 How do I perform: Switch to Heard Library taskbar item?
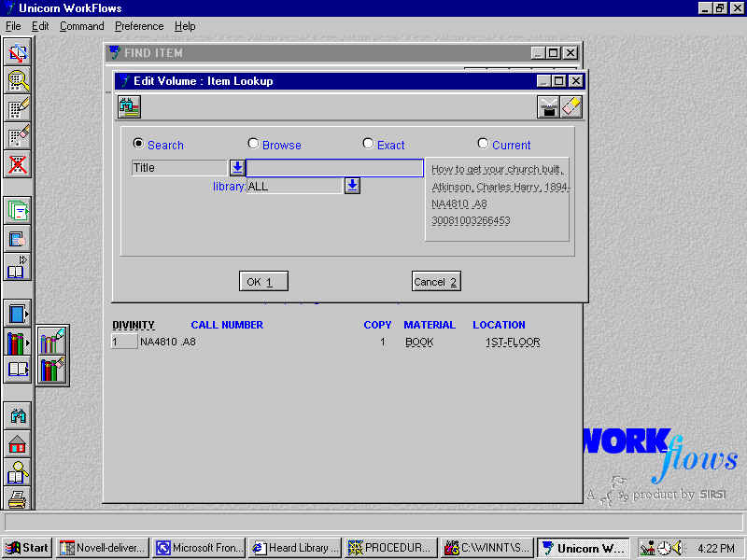coord(295,548)
